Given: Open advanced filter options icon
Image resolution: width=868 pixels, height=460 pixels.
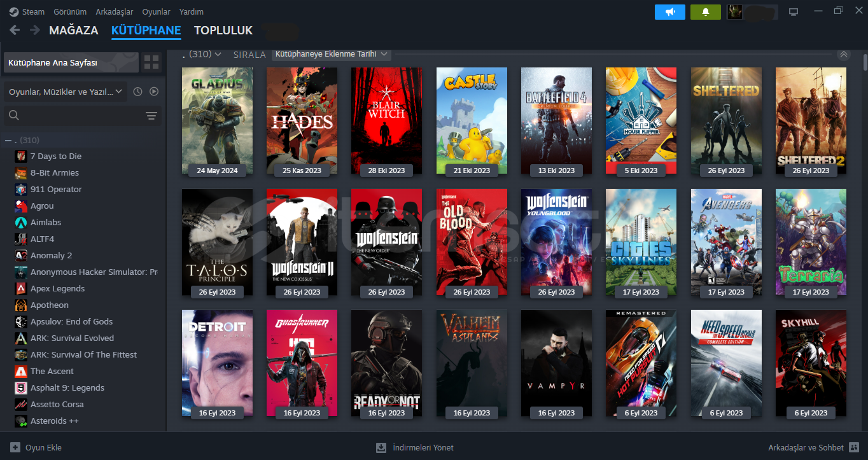Looking at the screenshot, I should (x=151, y=116).
